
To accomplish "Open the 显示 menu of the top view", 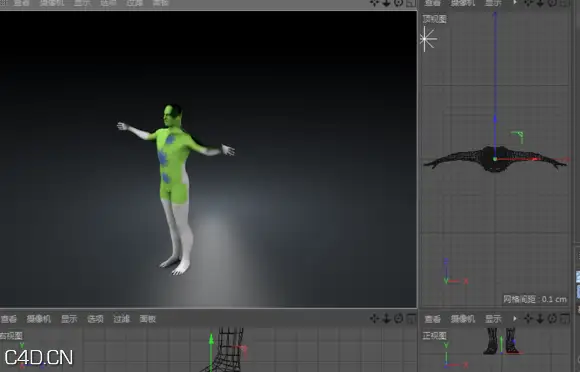I will [493, 3].
